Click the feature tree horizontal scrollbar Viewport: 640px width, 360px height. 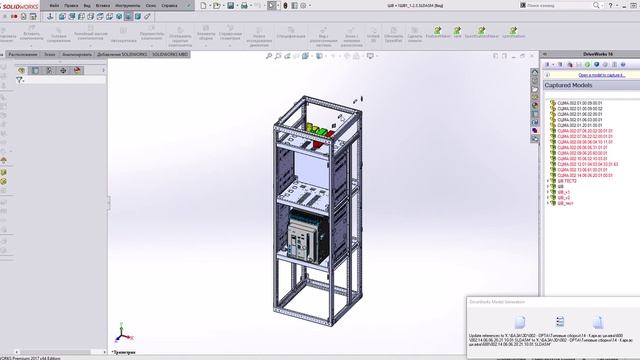point(60,351)
